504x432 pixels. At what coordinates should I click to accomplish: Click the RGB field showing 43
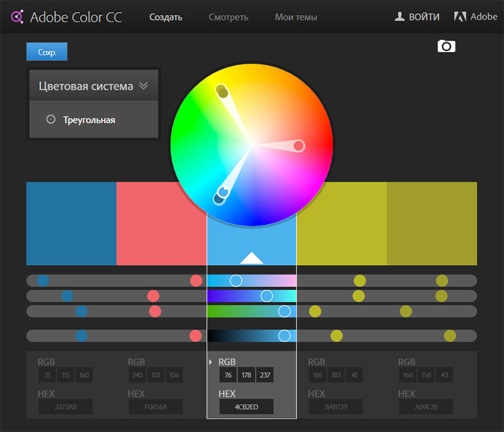pyautogui.click(x=445, y=375)
